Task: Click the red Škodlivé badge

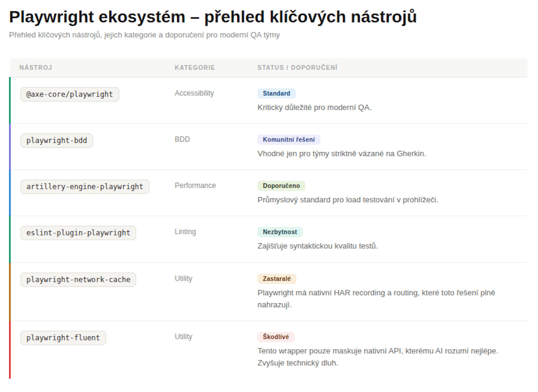Action: click(276, 337)
